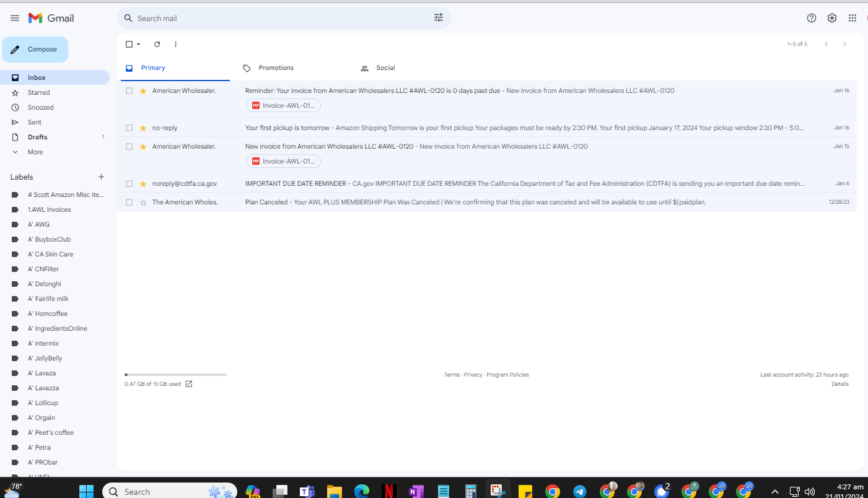Open PDF attachment in New invoice email
This screenshot has width=868, height=498.
[x=284, y=161]
